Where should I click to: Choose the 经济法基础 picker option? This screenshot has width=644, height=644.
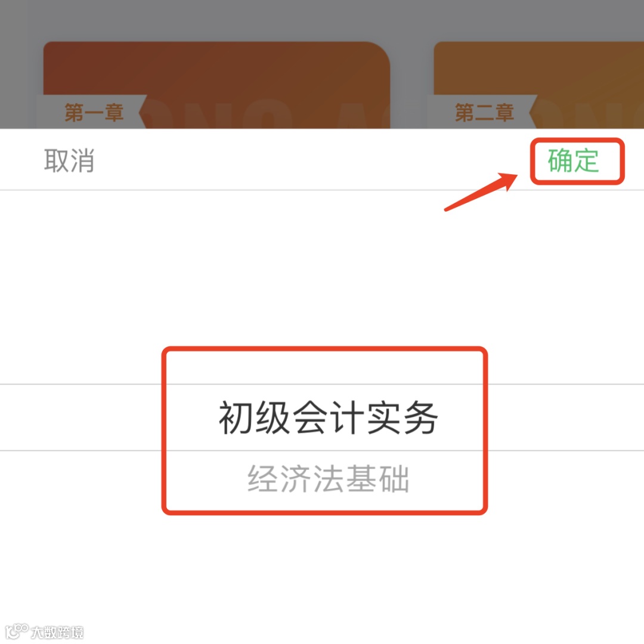(x=328, y=478)
